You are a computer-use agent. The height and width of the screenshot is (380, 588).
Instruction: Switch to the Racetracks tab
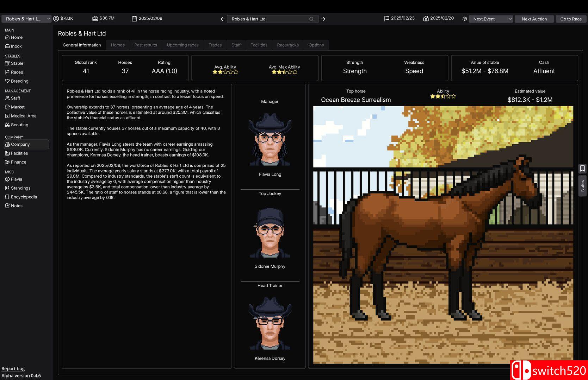coord(288,45)
